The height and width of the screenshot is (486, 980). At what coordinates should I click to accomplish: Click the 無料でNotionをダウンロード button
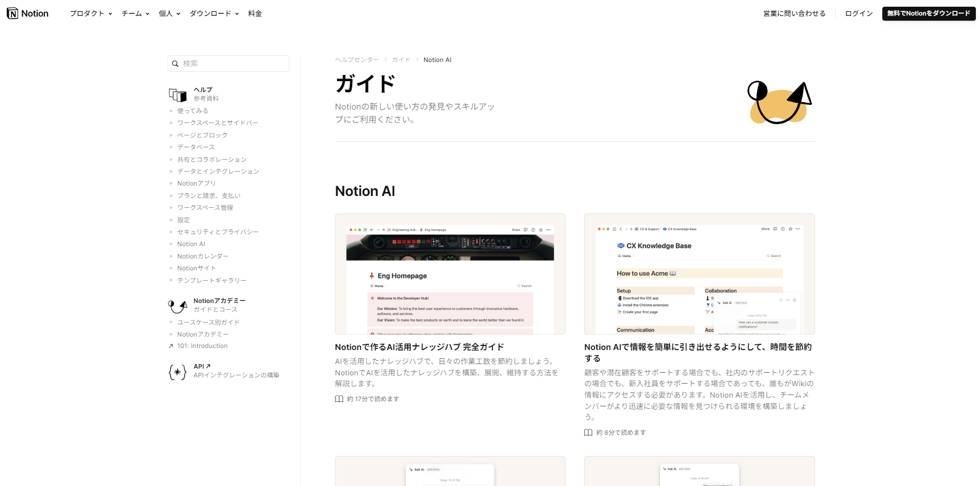[x=928, y=13]
